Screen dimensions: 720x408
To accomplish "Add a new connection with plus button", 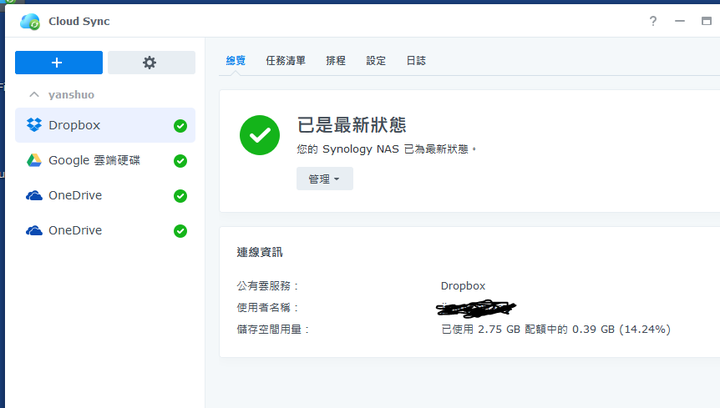I will [x=59, y=62].
